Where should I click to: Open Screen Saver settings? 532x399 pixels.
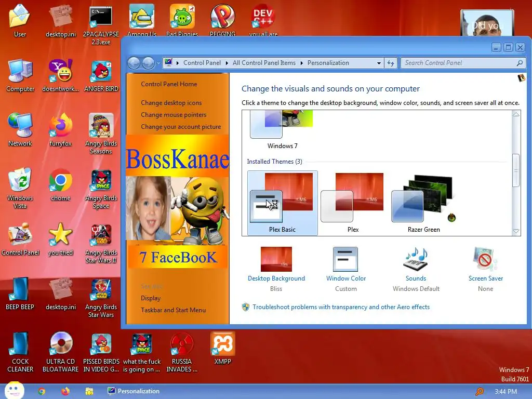486,270
